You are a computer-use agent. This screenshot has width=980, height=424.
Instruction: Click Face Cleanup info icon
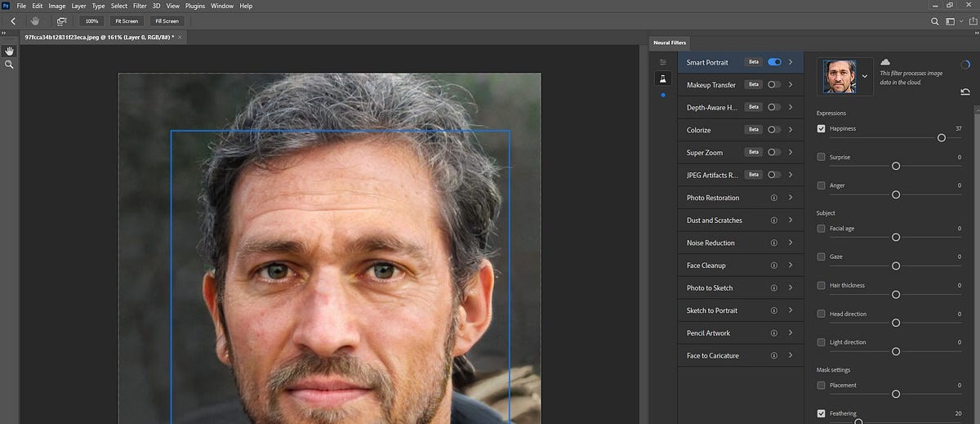point(773,266)
